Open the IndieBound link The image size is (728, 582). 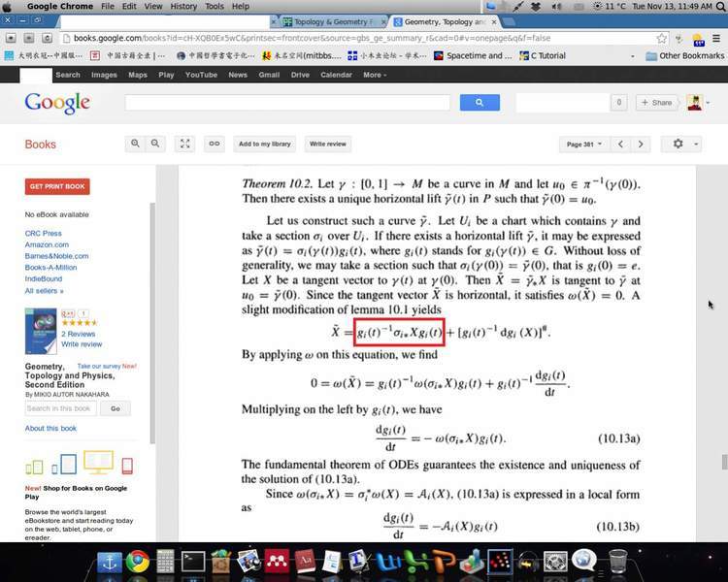click(44, 279)
